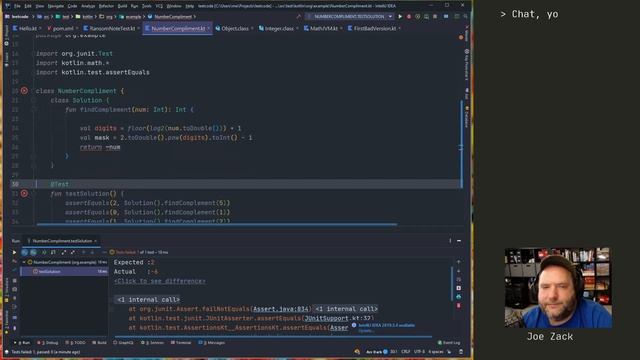
Task: Run class NumberCompliment from gutter icon
Action: pos(24,91)
